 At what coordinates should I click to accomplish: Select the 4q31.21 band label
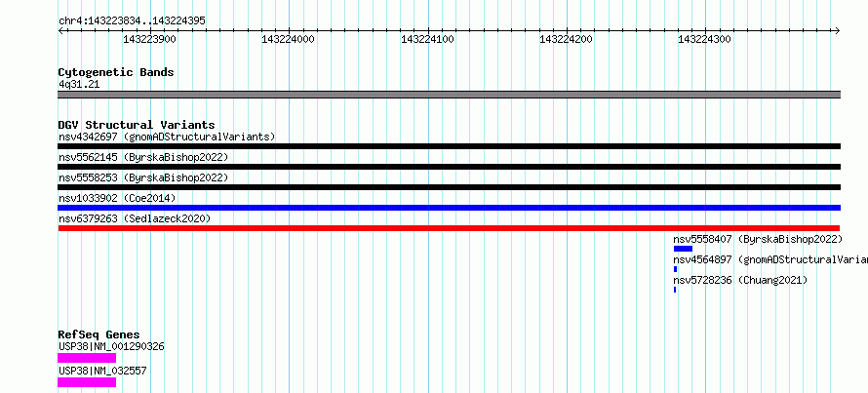pos(79,85)
